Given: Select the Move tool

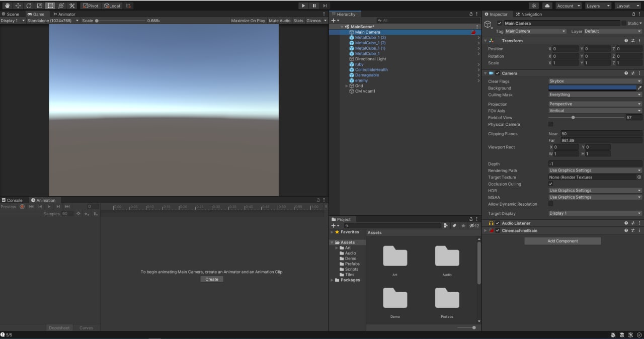Looking at the screenshot, I should (x=18, y=6).
